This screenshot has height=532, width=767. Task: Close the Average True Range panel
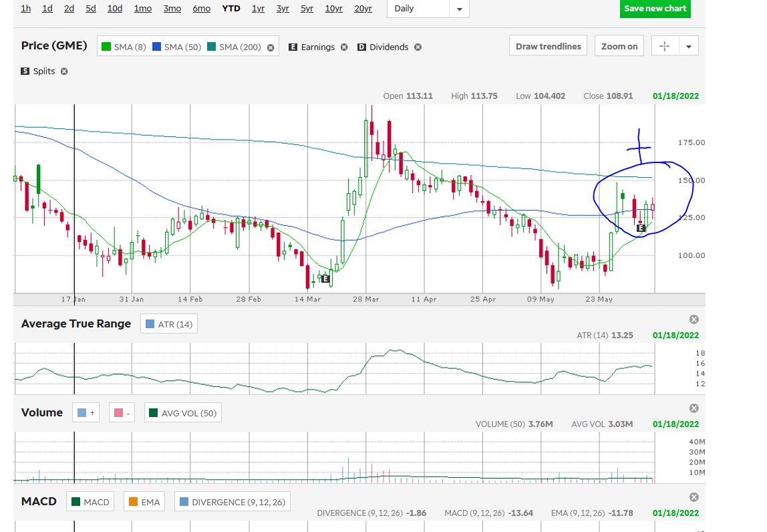694,319
